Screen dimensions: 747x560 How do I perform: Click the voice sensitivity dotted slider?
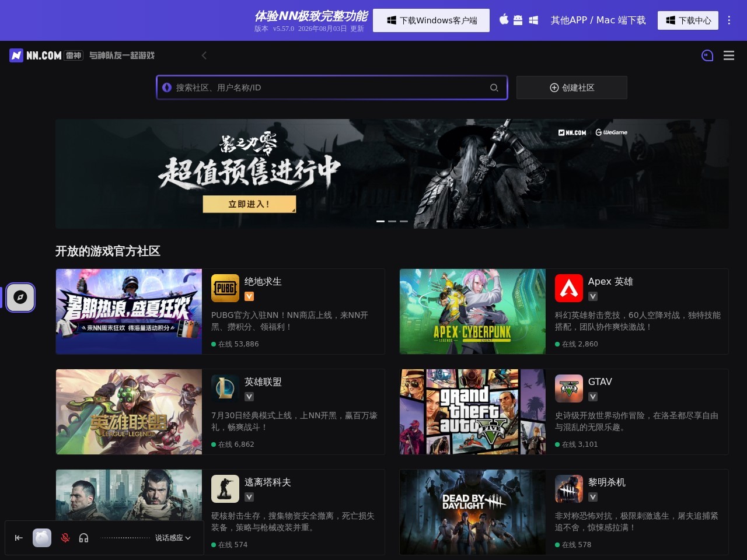125,538
